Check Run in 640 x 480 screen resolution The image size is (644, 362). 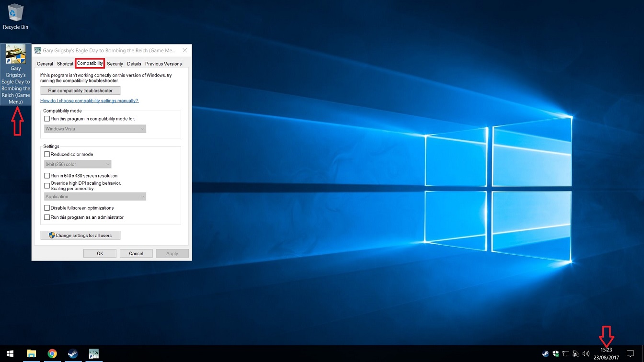tap(47, 176)
